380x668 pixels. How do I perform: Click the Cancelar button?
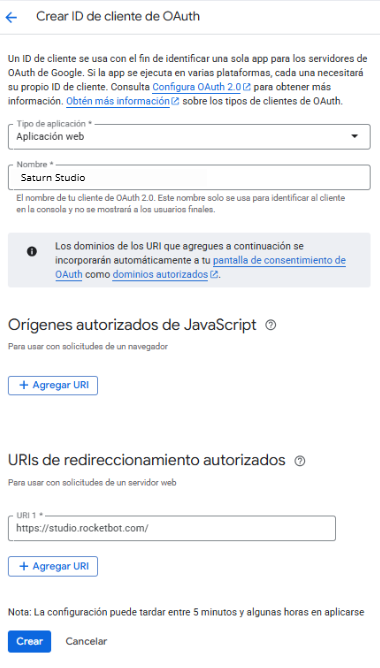tap(86, 641)
